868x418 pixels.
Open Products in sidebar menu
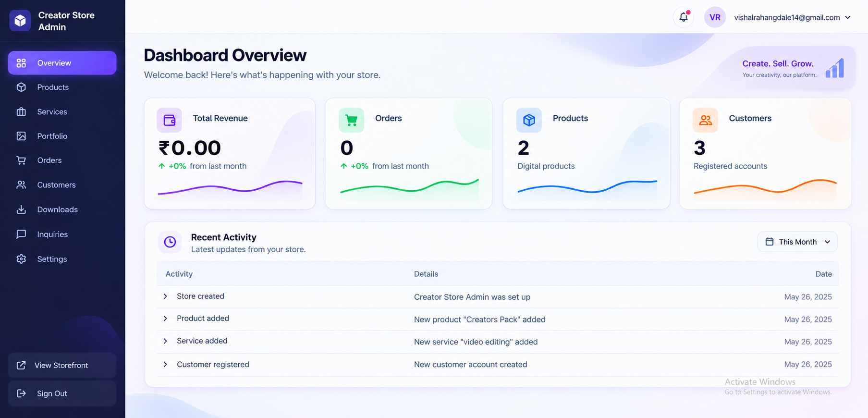62,87
